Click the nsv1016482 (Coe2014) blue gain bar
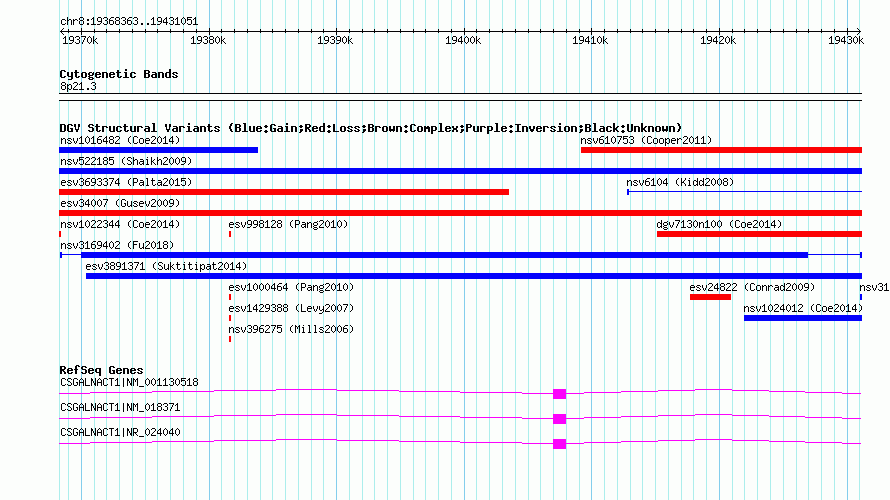The image size is (890, 500). point(158,150)
